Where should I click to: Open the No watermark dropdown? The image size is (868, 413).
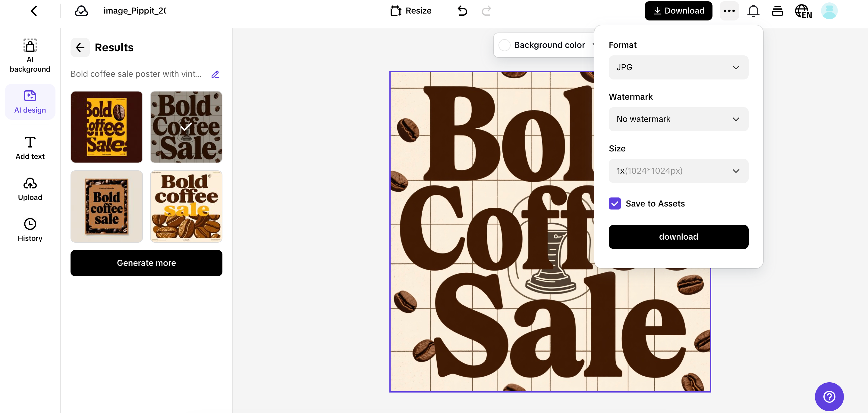[678, 119]
